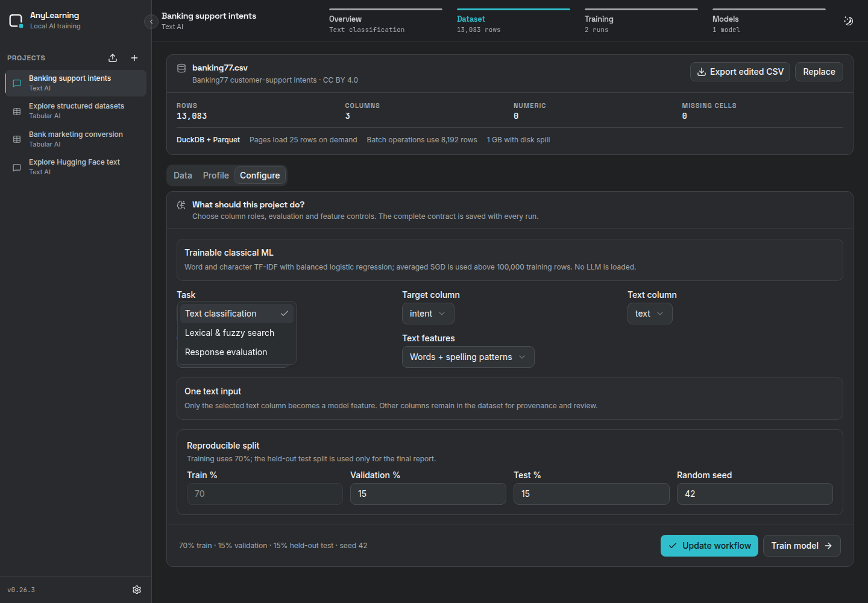Click the AnyLearning logo icon

[16, 21]
